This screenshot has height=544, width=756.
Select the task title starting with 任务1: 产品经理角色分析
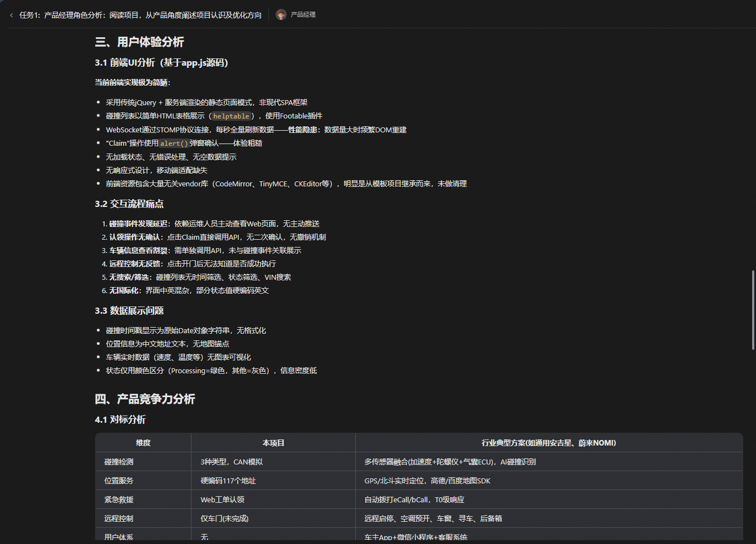[x=140, y=15]
